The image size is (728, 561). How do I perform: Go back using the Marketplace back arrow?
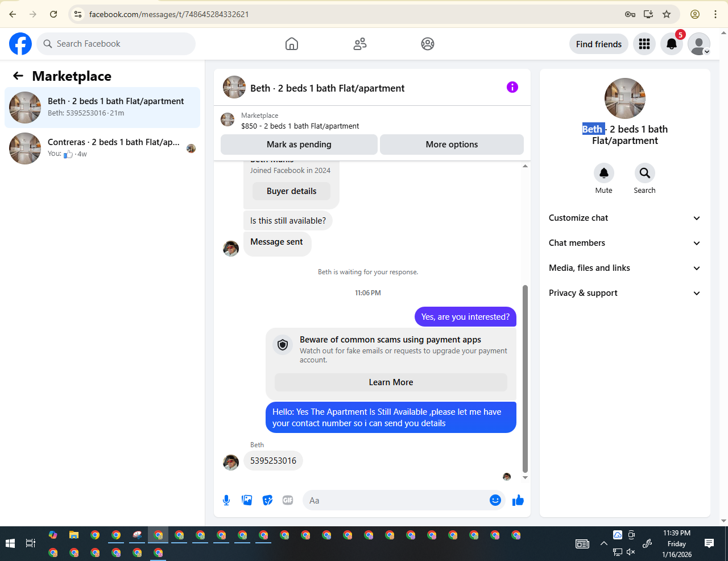click(x=18, y=76)
